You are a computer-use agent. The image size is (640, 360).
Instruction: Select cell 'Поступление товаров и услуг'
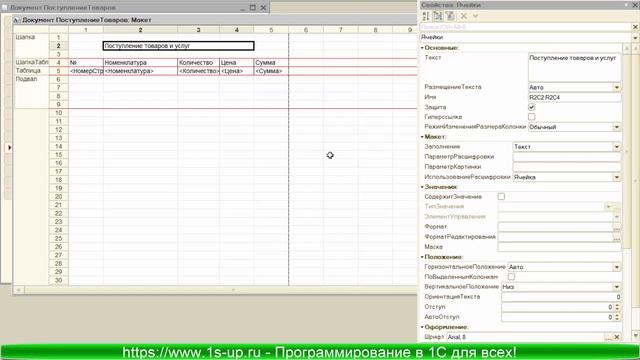click(178, 46)
